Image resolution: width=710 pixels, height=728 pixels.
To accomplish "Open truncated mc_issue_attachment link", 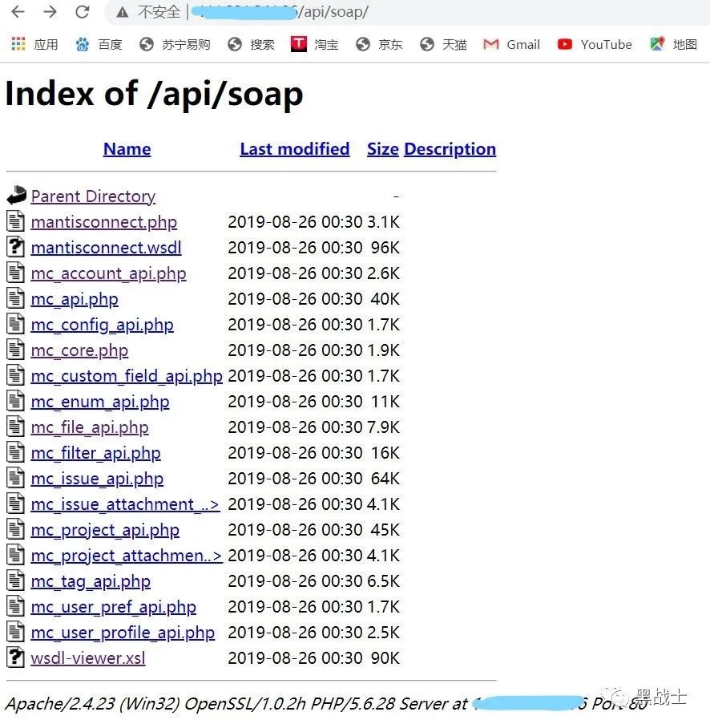I will [x=125, y=504].
